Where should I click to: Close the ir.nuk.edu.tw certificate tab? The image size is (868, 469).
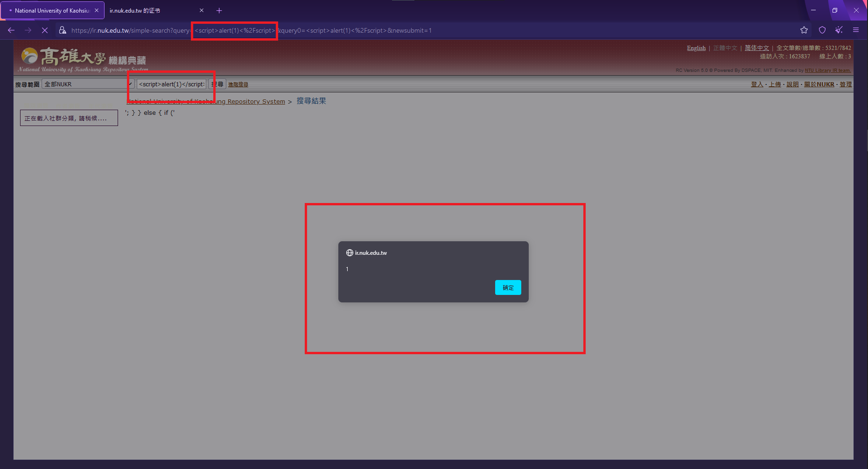[202, 10]
